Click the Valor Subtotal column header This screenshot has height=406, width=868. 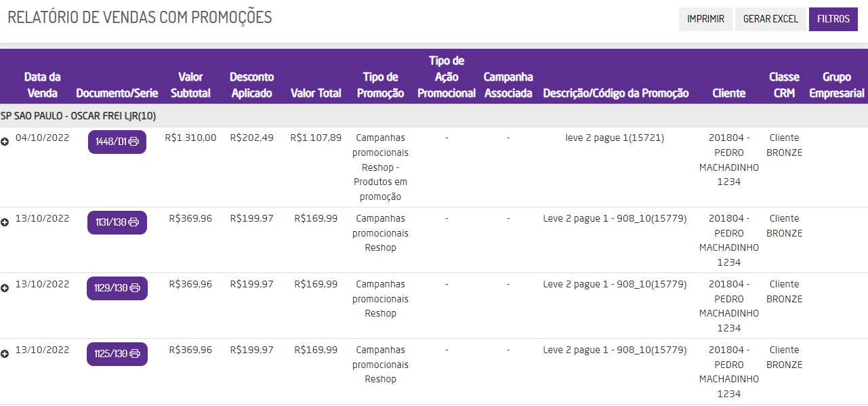point(190,85)
